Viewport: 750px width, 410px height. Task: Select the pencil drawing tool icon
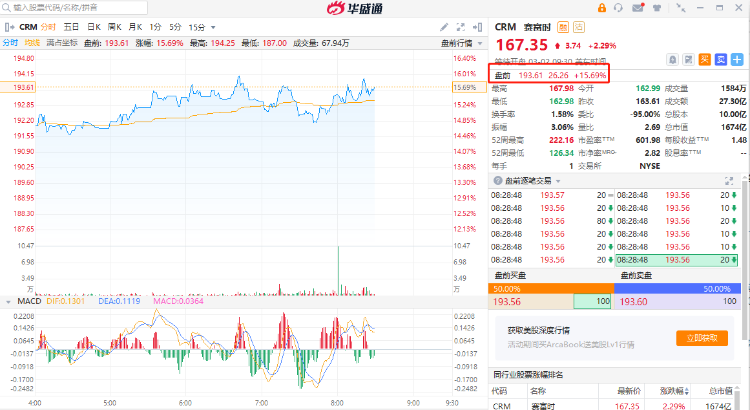coord(444,27)
